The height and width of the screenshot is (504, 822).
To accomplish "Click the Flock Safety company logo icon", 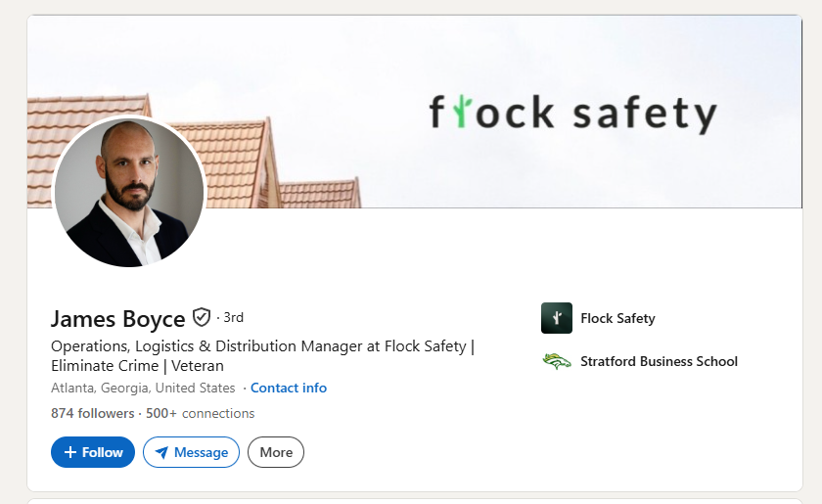I will click(556, 318).
